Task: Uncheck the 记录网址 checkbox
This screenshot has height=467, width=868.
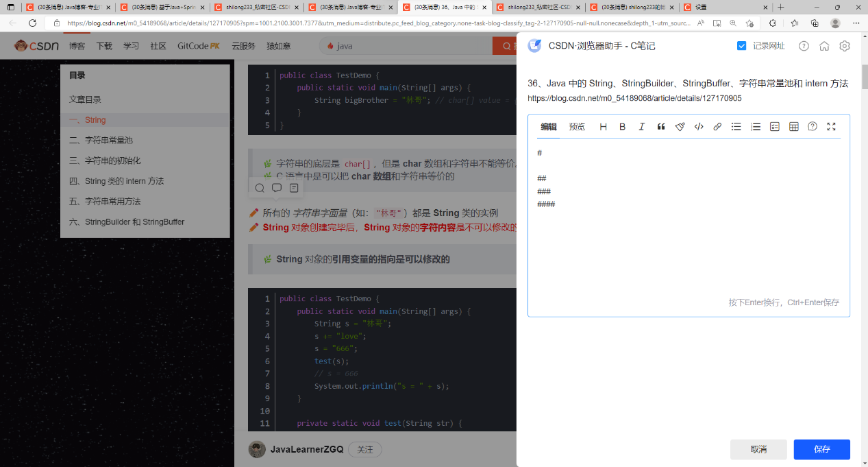Action: 741,46
